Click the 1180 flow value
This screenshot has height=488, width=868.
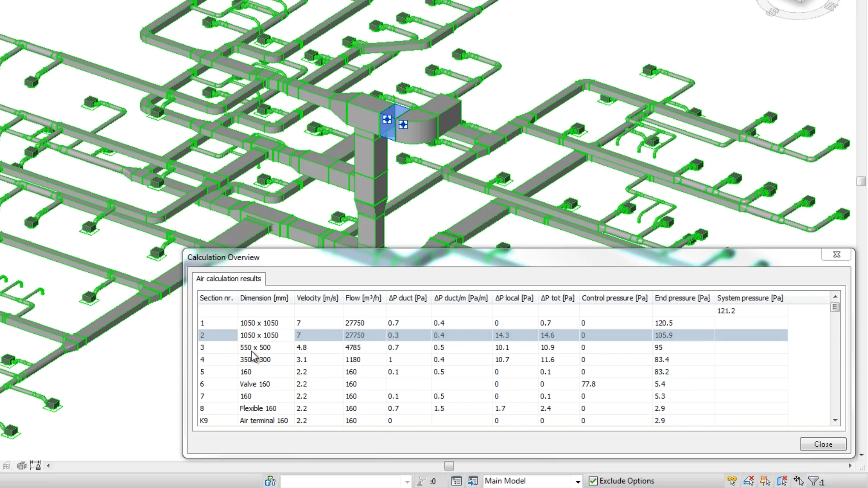(x=353, y=360)
